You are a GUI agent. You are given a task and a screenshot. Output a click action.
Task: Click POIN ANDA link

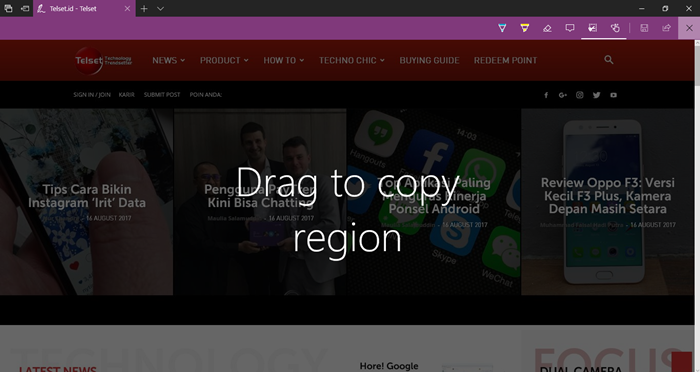(205, 95)
